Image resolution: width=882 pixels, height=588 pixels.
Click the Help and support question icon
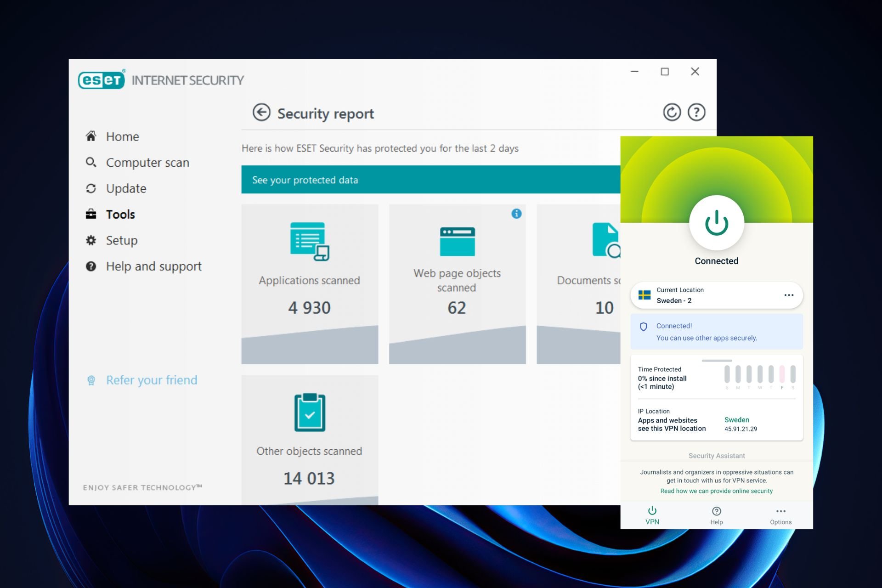tap(91, 266)
